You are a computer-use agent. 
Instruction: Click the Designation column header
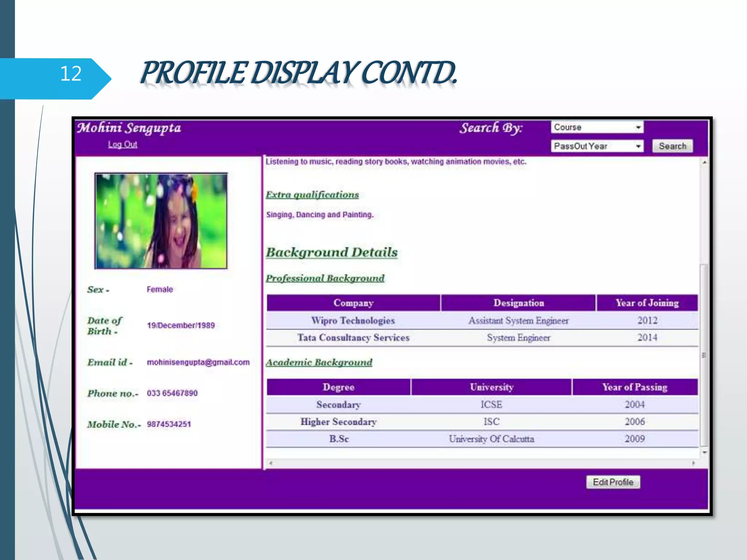pos(518,303)
